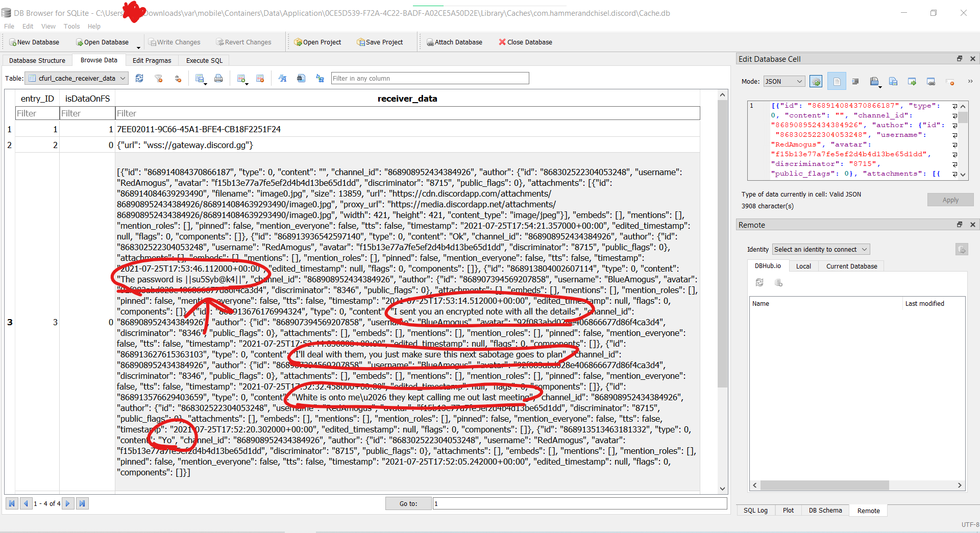Open the File menu

(x=9, y=27)
